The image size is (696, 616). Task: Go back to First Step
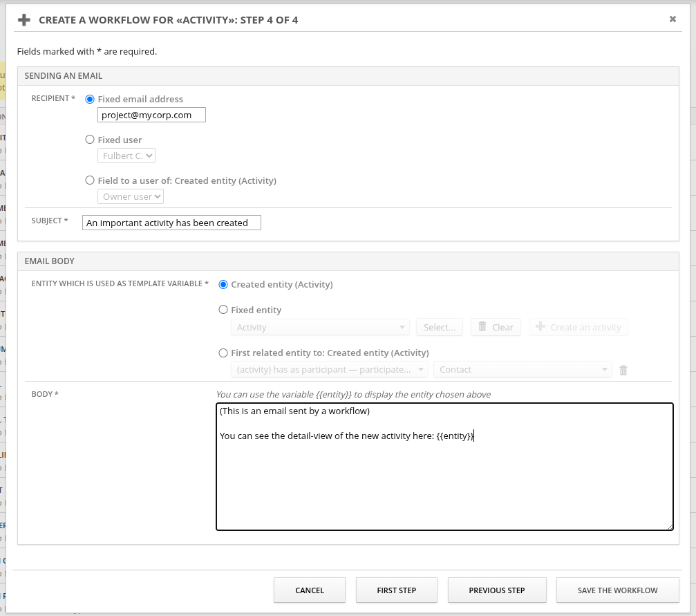click(x=397, y=590)
